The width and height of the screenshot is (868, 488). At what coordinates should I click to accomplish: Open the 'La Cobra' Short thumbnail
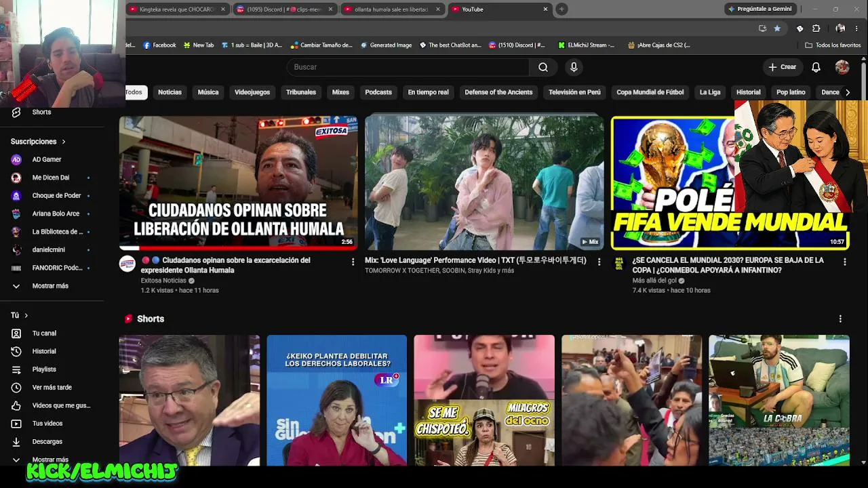point(779,401)
